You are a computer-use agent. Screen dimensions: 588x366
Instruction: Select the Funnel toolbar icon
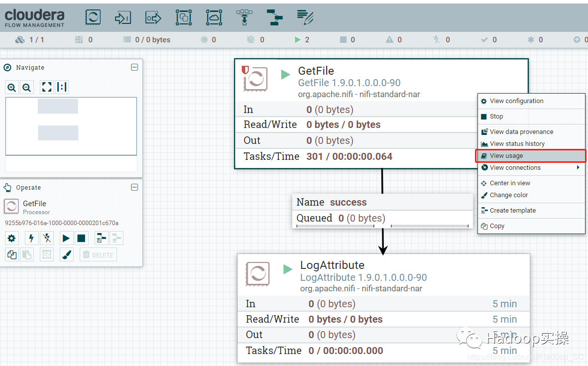pos(244,17)
